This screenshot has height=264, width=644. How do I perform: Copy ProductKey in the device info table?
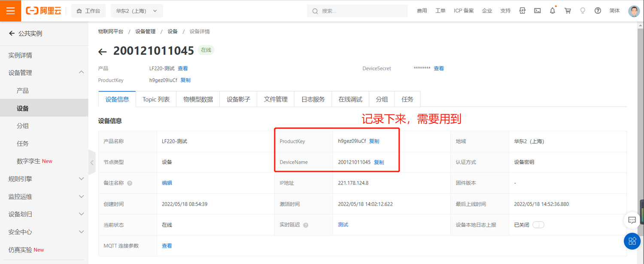[x=374, y=141]
